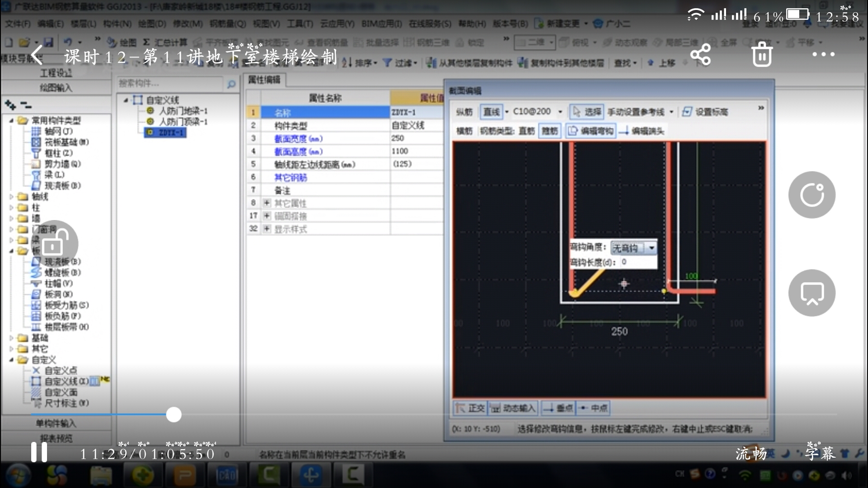Click the component search input field

point(170,84)
